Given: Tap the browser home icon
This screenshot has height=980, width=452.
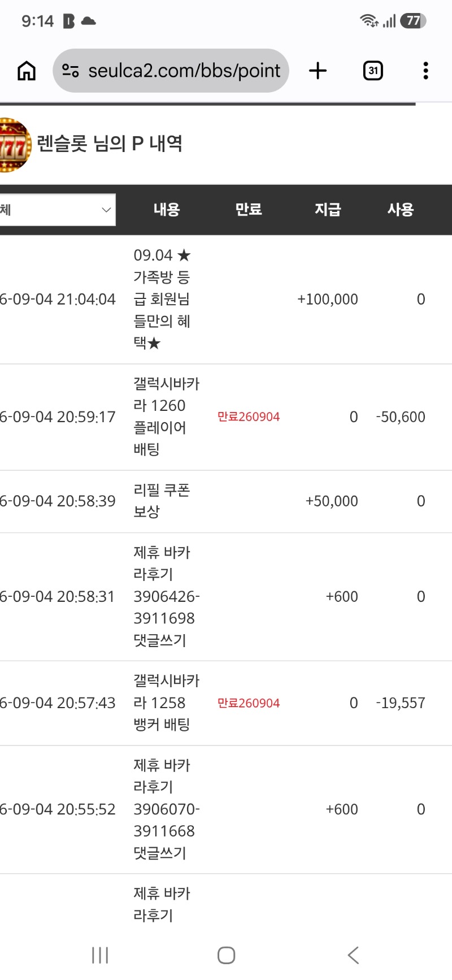Looking at the screenshot, I should (27, 71).
